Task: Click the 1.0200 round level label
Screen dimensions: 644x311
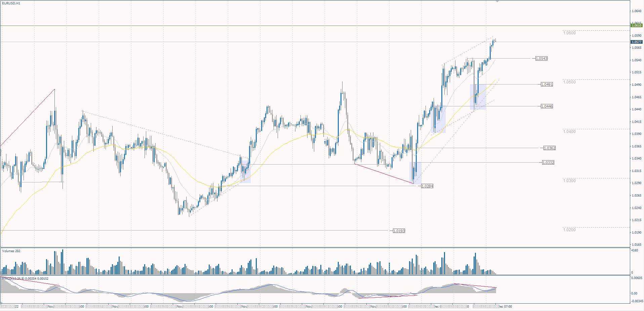Action: [x=569, y=230]
